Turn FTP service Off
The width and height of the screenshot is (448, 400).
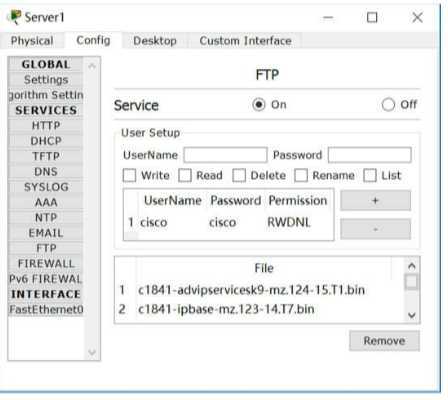pos(388,105)
